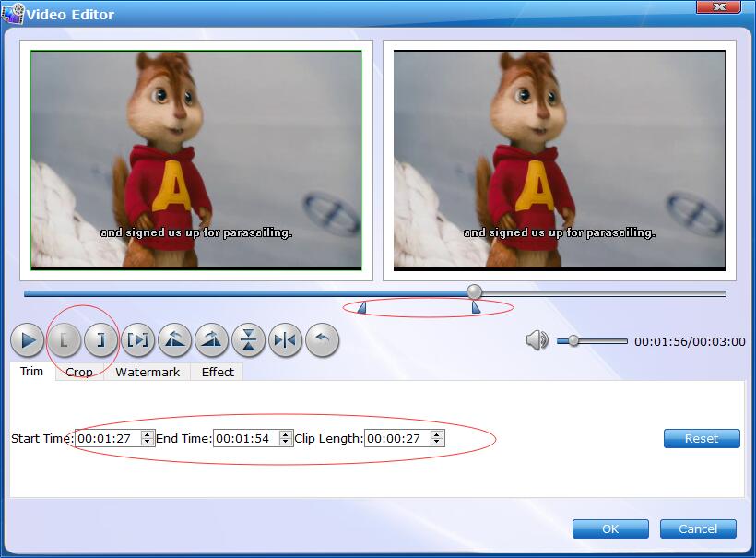Image resolution: width=756 pixels, height=558 pixels.
Task: Decrease Clip Length with down arrow
Action: point(437,443)
